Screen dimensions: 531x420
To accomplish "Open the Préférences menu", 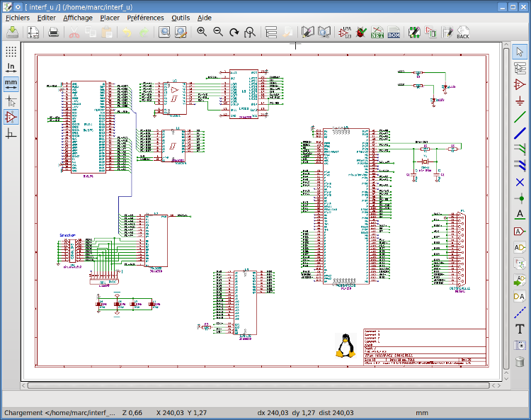I will tap(145, 18).
